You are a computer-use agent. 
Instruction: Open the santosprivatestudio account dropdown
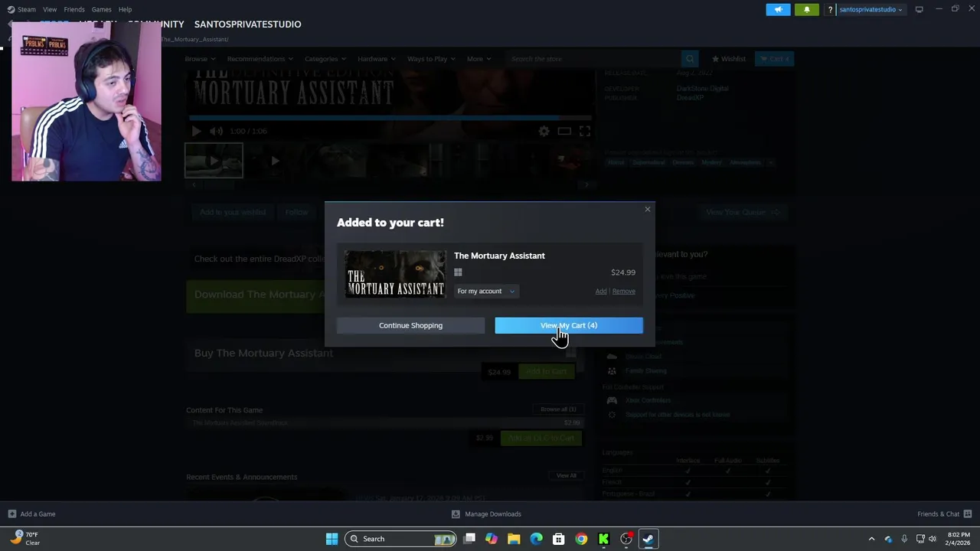coord(871,10)
